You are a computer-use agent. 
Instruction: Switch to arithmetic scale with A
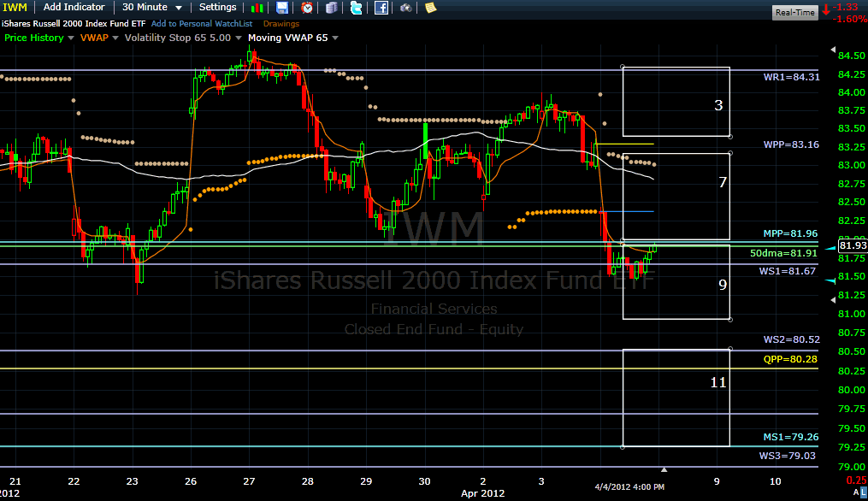[856, 492]
